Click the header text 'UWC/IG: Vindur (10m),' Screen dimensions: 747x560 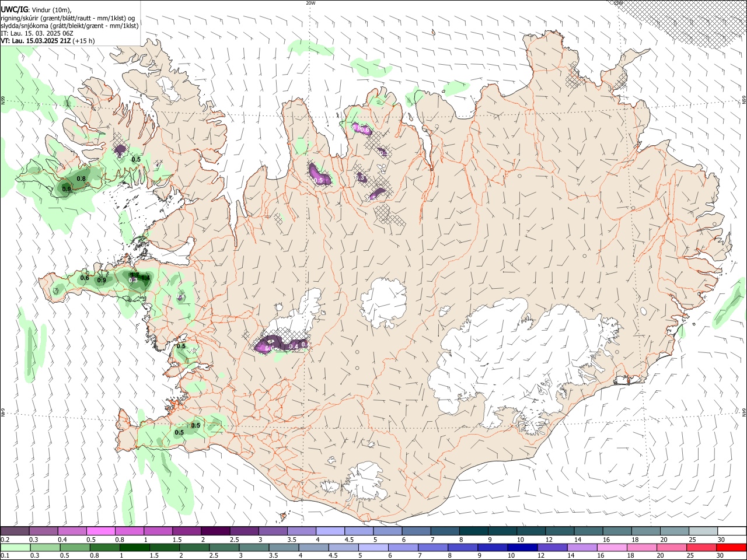[36, 10]
